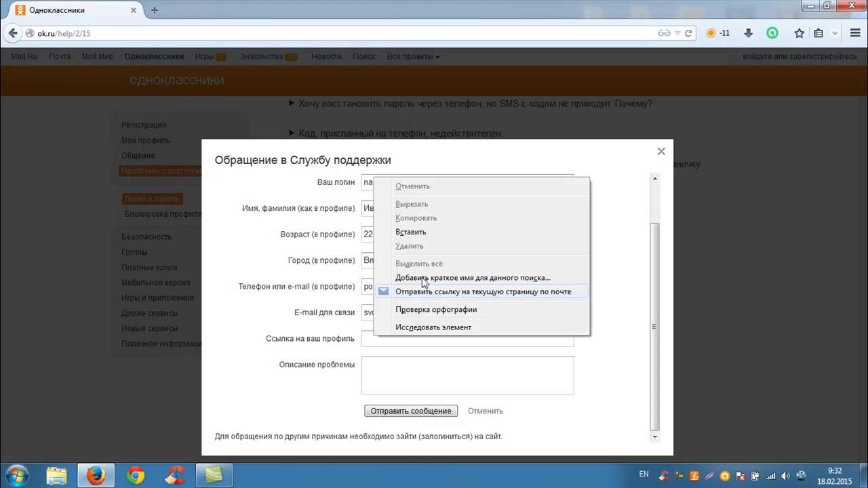Click the Firefox back arrow button
The height and width of the screenshot is (488, 868).
(12, 33)
